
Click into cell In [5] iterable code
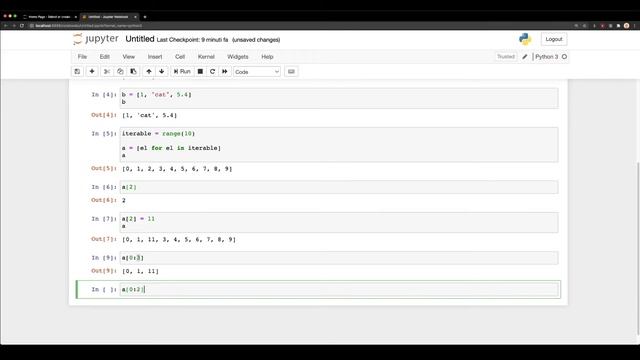pyautogui.click(x=339, y=144)
